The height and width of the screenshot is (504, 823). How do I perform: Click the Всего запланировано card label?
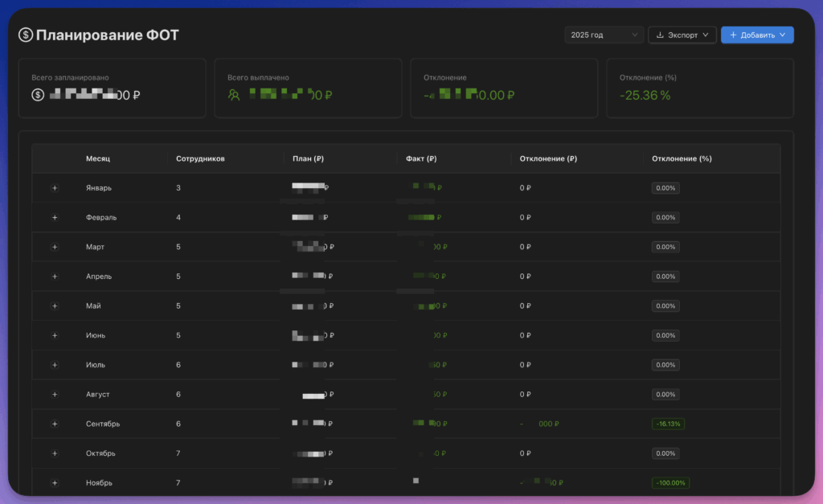pyautogui.click(x=71, y=78)
